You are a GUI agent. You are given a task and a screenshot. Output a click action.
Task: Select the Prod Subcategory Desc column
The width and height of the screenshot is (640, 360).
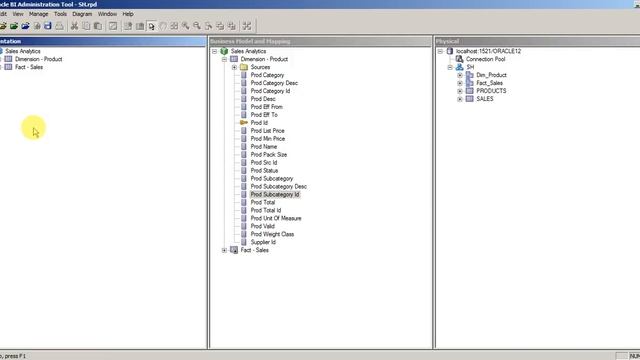tap(278, 186)
